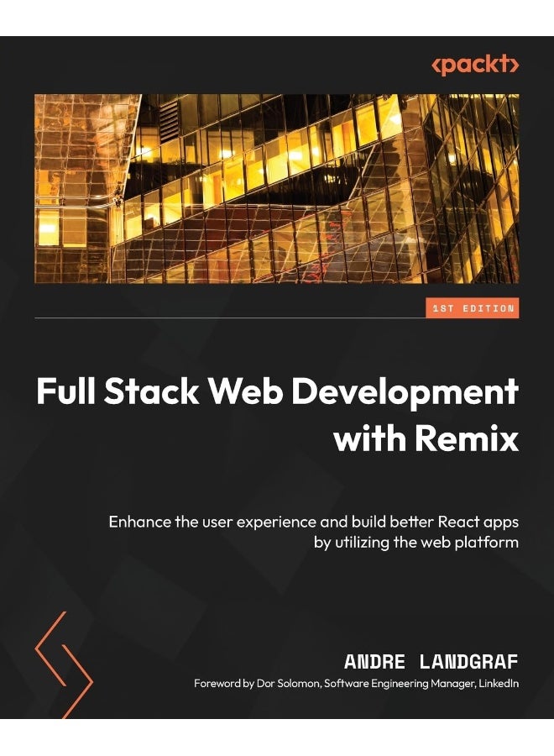Select the title "Full Stack Web Development"
This screenshot has width=554, height=756.
tap(277, 392)
